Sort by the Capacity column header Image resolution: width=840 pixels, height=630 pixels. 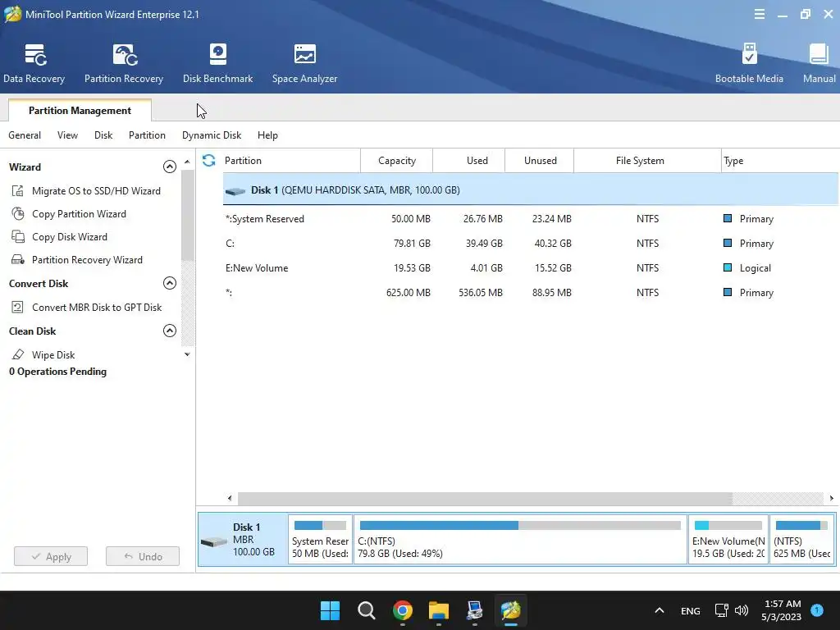(397, 161)
